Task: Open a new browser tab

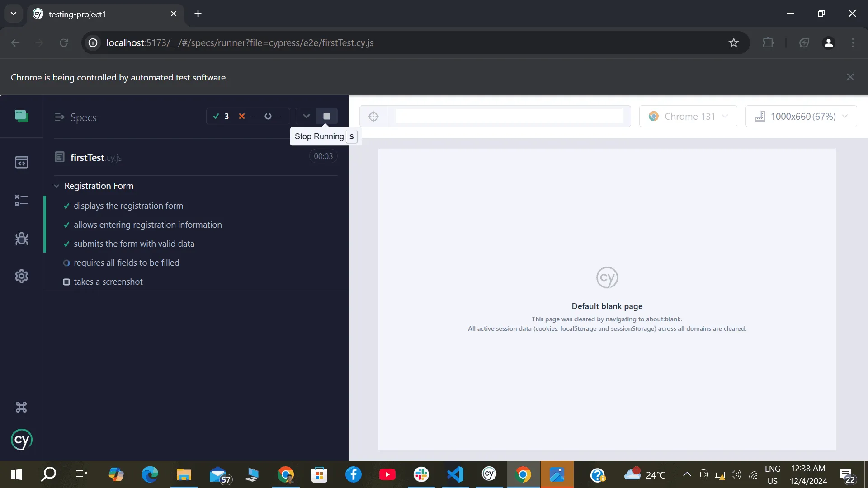Action: pyautogui.click(x=198, y=14)
